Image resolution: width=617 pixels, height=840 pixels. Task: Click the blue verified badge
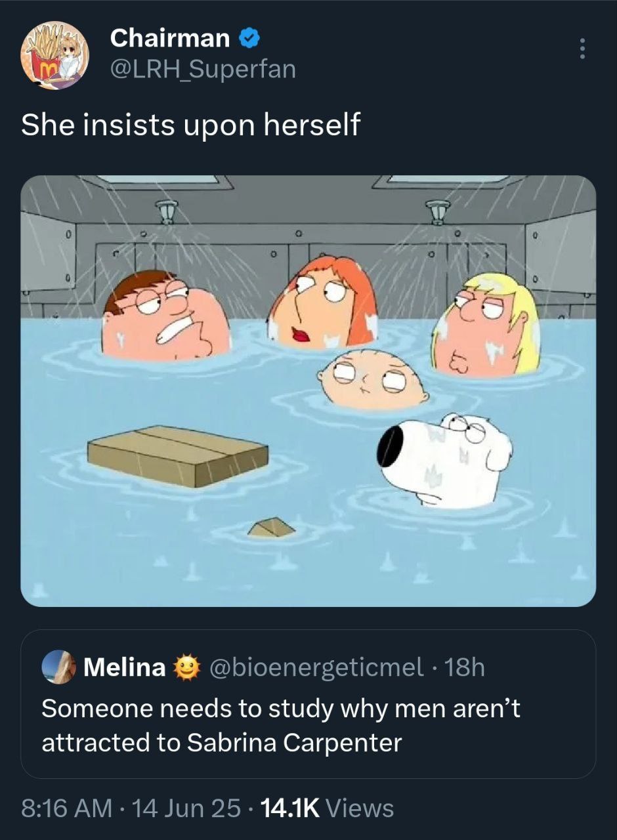point(248,39)
